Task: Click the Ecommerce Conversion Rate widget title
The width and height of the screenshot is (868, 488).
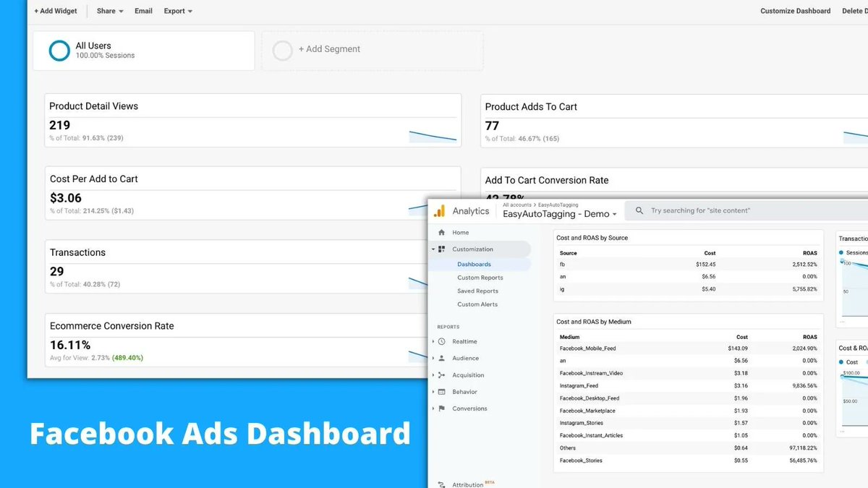Action: (x=111, y=326)
